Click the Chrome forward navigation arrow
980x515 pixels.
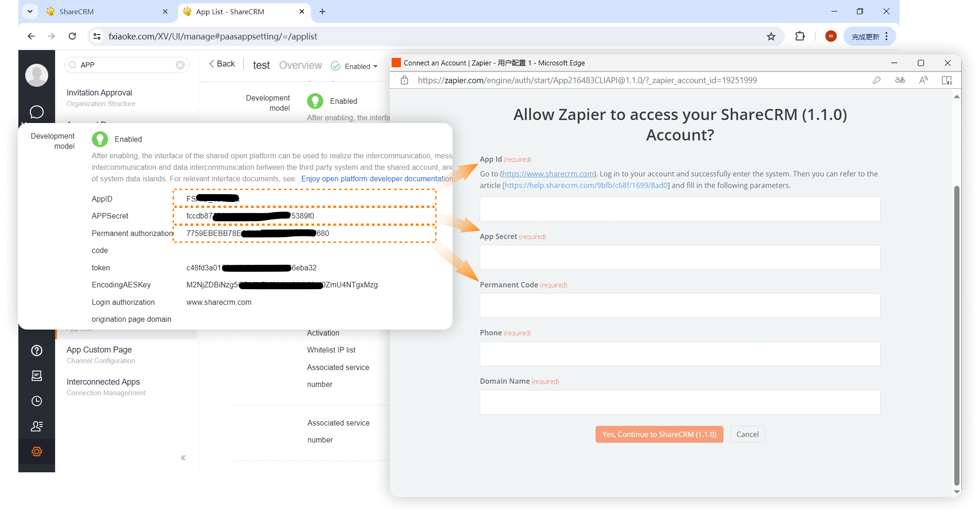51,36
